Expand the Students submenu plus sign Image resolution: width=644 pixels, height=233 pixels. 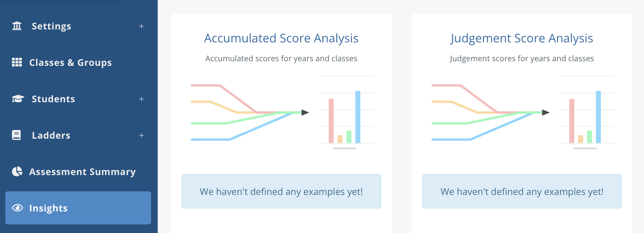[x=141, y=99]
